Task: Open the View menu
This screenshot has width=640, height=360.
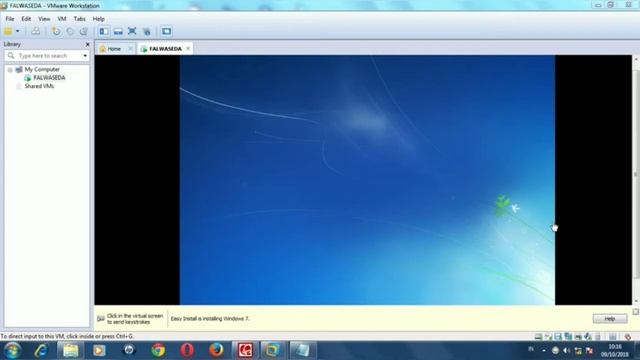Action: click(44, 19)
